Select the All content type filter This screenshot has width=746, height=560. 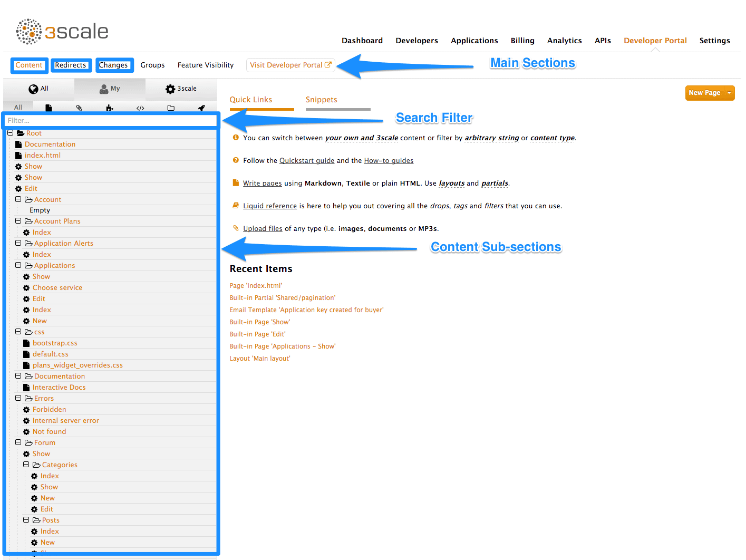(x=18, y=107)
